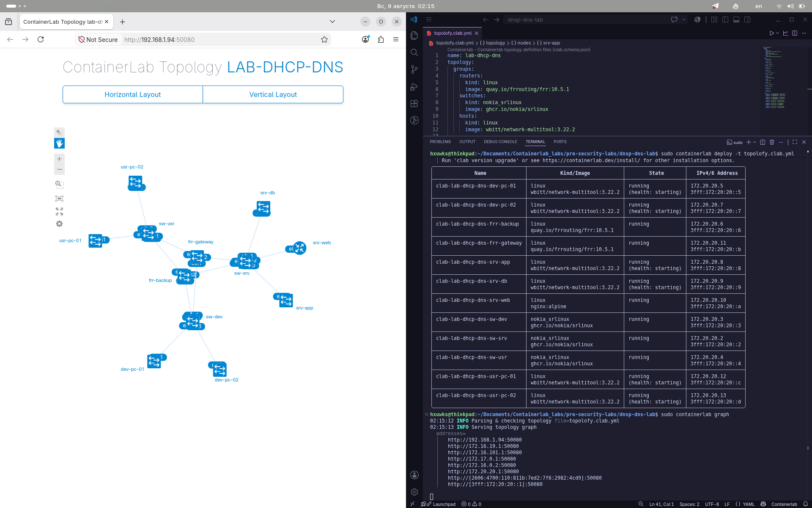
Task: Toggle the bottom panel layout icon
Action: pyautogui.click(x=736, y=19)
